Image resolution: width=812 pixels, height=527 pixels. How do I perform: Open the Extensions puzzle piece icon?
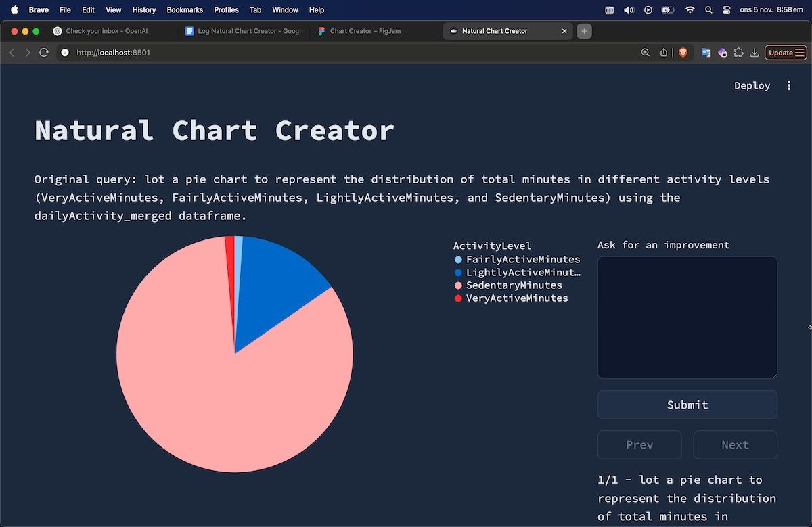pyautogui.click(x=738, y=52)
